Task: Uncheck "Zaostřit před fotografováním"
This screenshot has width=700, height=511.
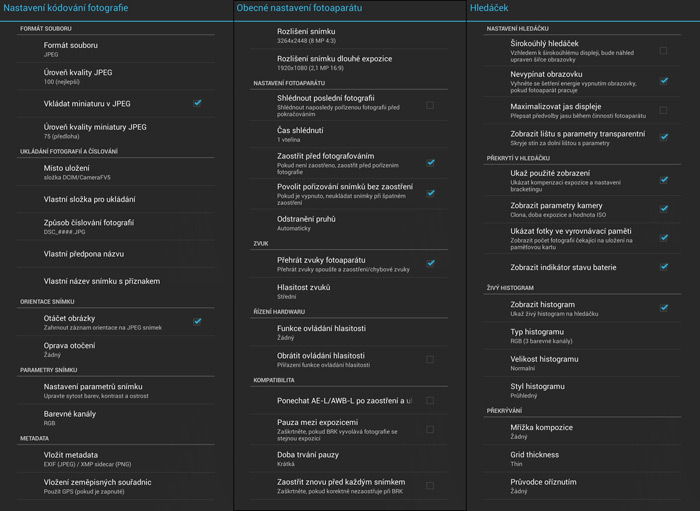Action: pos(430,162)
